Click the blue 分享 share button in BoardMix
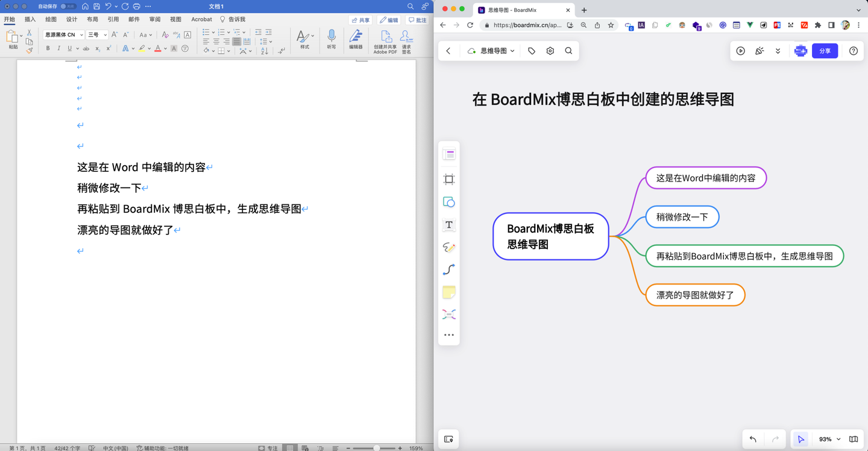The height and width of the screenshot is (451, 868). tap(825, 51)
